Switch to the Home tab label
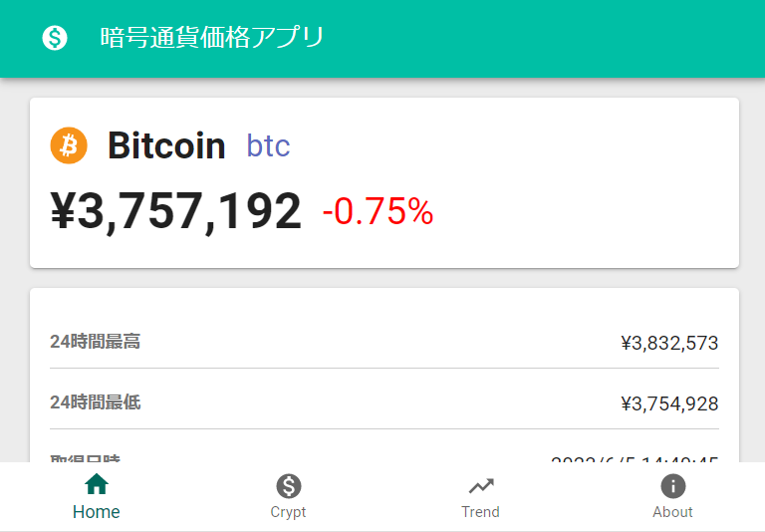Image resolution: width=765 pixels, height=532 pixels. (96, 512)
